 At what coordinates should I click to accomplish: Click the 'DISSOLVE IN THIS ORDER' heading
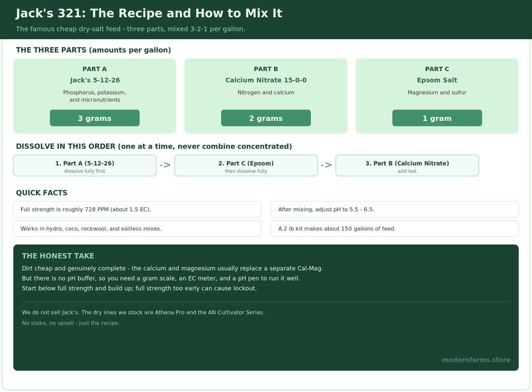pyautogui.click(x=154, y=146)
